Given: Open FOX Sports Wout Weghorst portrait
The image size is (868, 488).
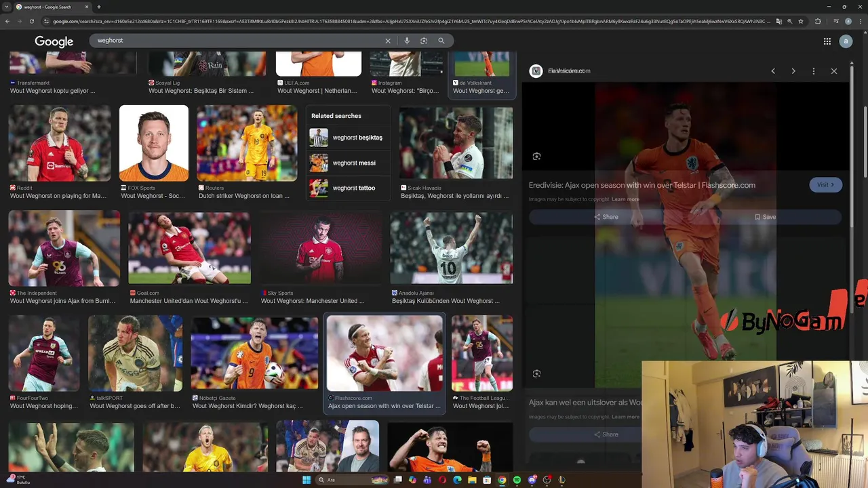Looking at the screenshot, I should (x=154, y=143).
